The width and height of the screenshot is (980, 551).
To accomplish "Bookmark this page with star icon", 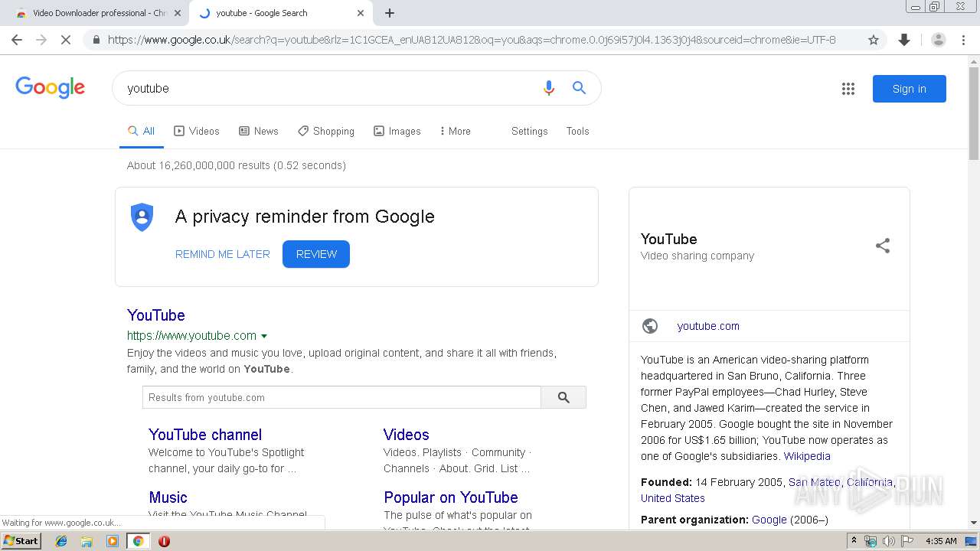I will 874,40.
